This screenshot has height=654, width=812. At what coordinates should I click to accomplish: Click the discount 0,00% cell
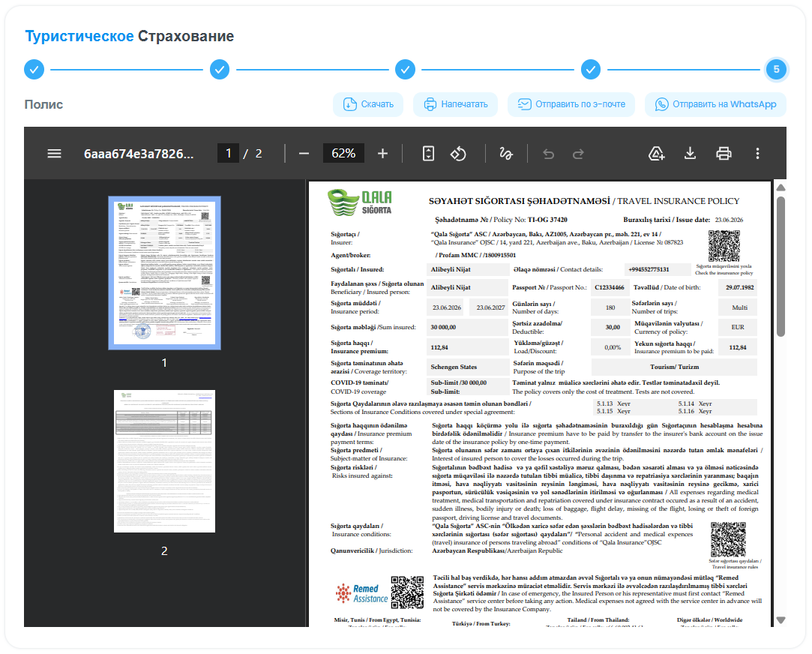[x=610, y=347]
